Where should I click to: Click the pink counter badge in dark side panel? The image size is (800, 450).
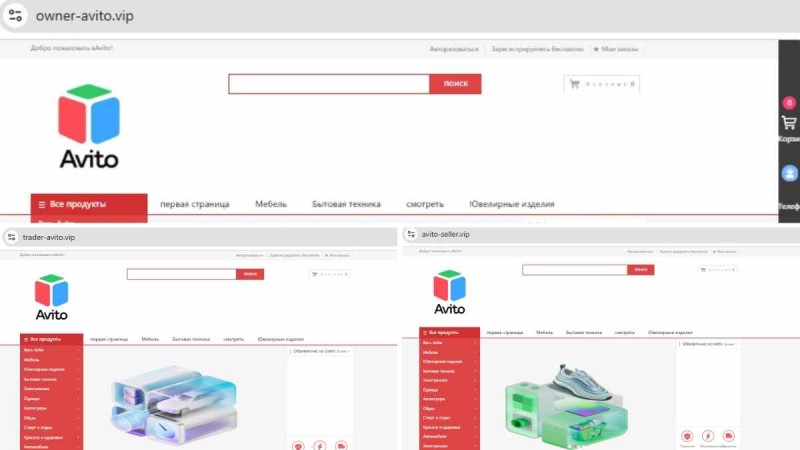(789, 103)
